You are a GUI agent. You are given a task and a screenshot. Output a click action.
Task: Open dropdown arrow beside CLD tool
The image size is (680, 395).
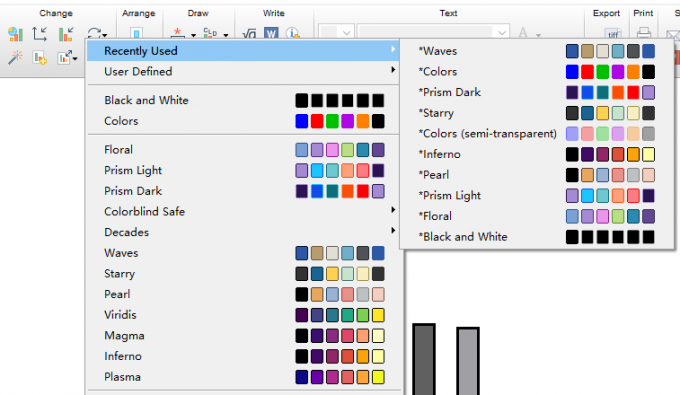click(226, 35)
